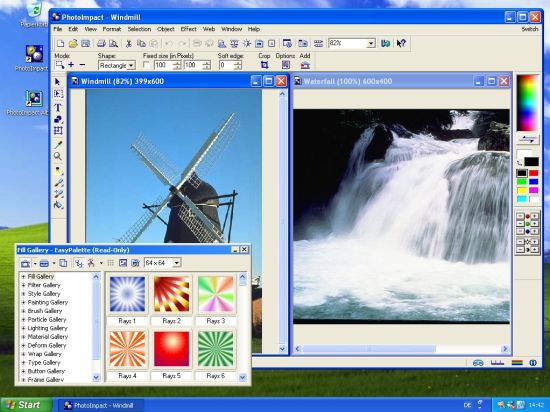The width and height of the screenshot is (550, 412).
Task: Open the File menu
Action: pyautogui.click(x=58, y=29)
